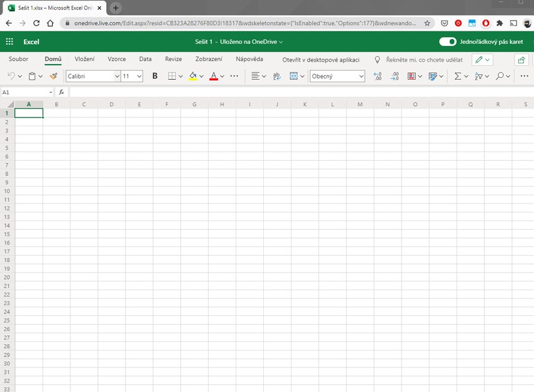Select cell B3 in the worksheet
The image size is (534, 392).
(56, 129)
